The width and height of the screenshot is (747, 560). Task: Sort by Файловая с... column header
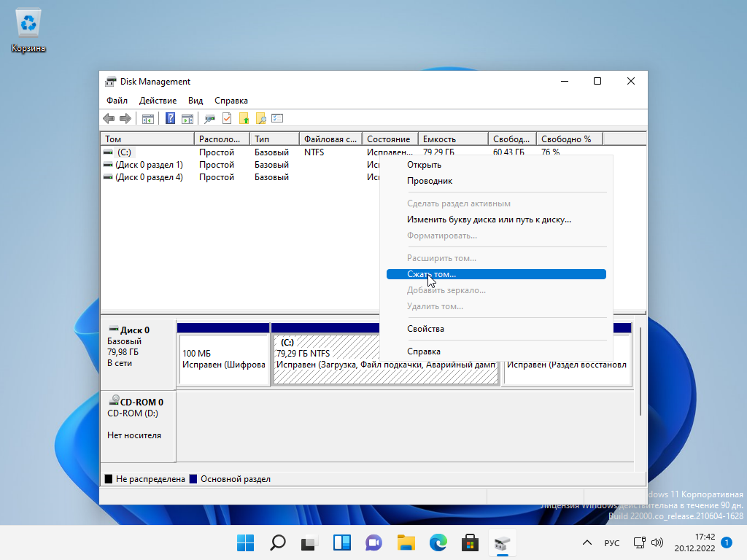[x=330, y=139]
